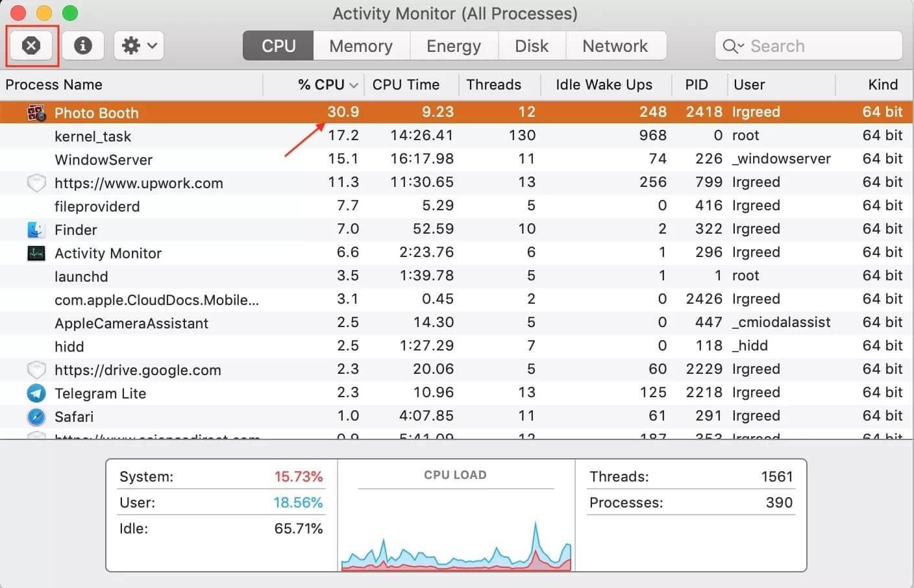The height and width of the screenshot is (588, 914).
Task: Open the process Info (i) toolbar icon
Action: point(82,45)
